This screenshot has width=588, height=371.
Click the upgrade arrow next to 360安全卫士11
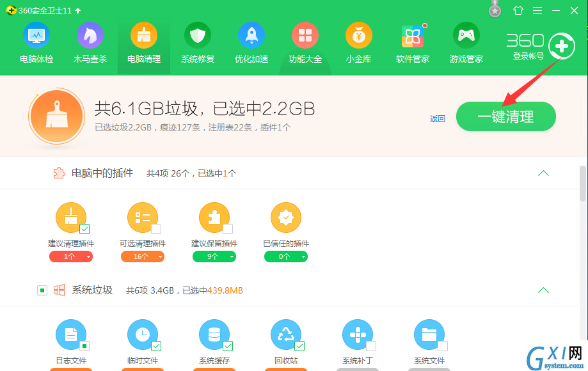coord(77,10)
